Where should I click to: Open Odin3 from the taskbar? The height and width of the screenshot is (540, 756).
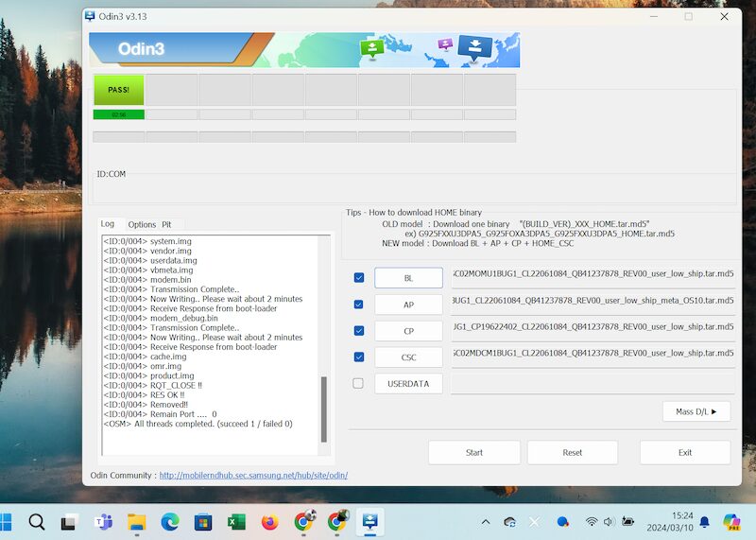(369, 521)
